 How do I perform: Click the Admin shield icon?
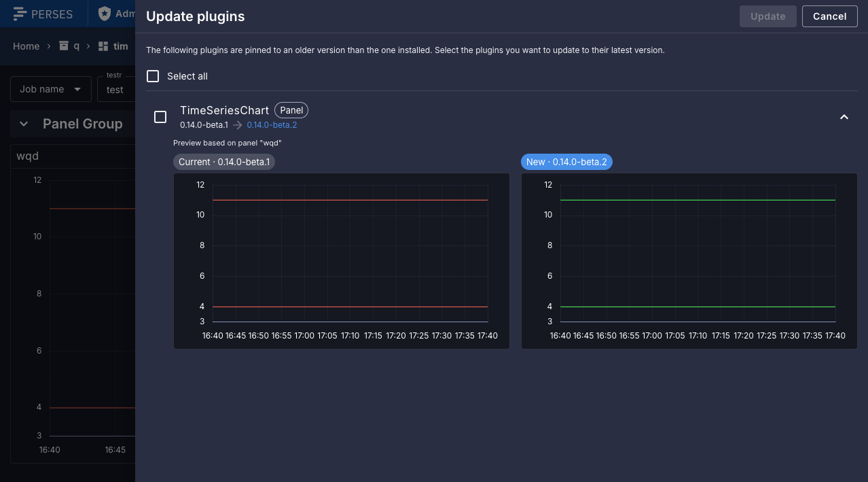coord(104,14)
